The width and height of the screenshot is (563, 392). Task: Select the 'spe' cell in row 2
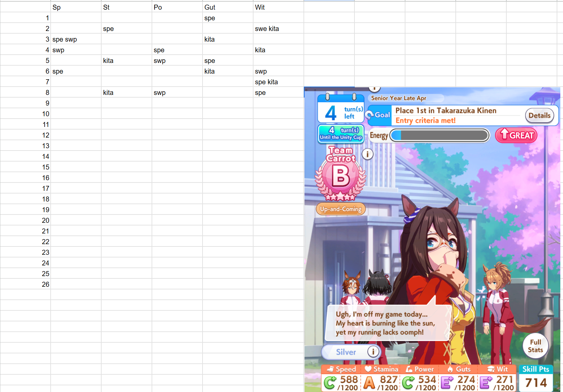127,29
